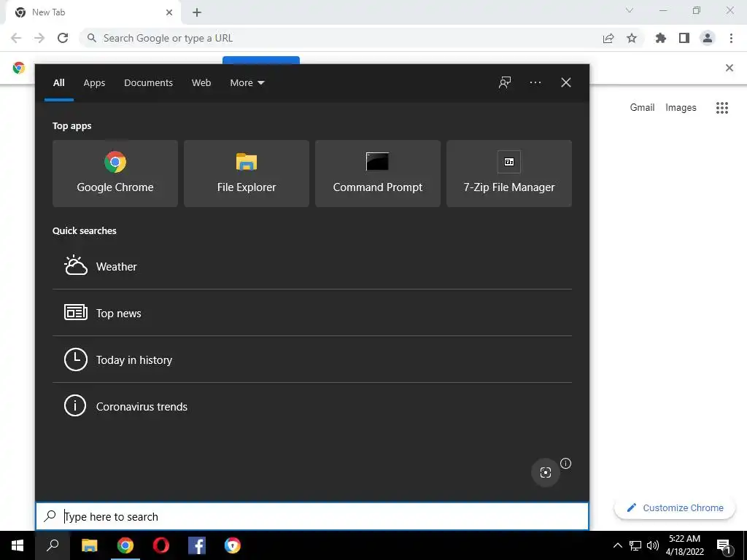
Task: Toggle the Chrome side panel icon
Action: click(684, 38)
